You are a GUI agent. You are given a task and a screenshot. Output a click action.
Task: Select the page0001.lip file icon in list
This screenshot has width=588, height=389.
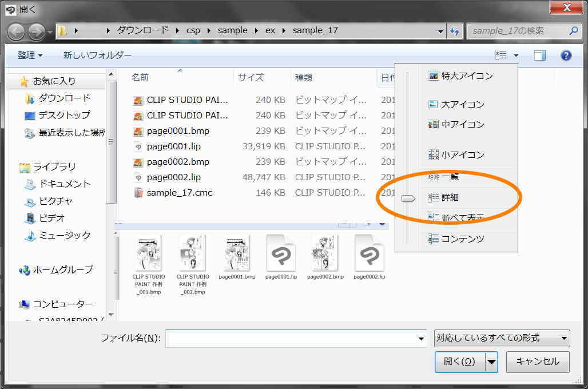click(x=137, y=146)
